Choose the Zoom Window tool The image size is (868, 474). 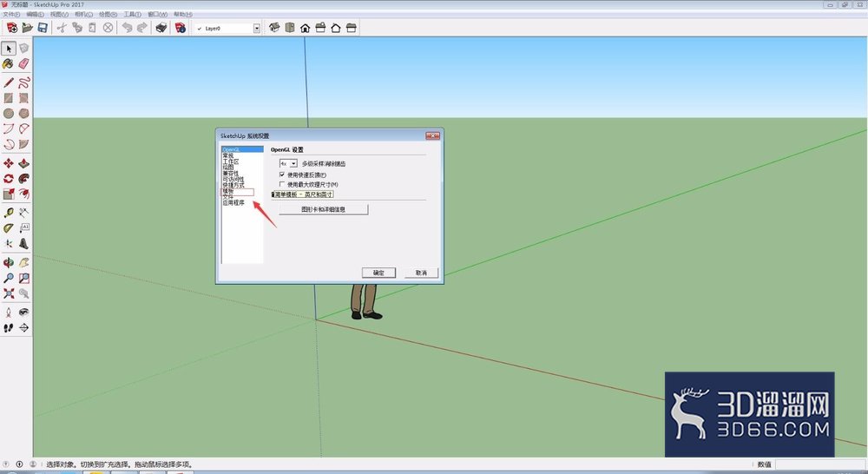coord(23,278)
